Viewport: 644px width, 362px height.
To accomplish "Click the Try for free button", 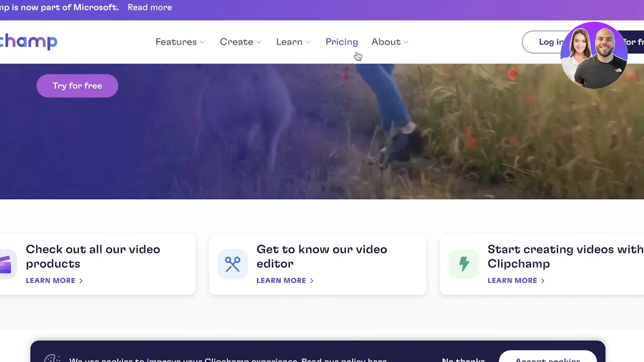I will click(77, 86).
